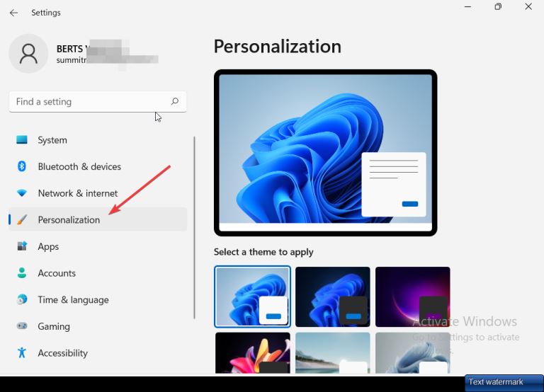Go to Network & internet settings
Viewport: 544px width, 392px height.
[98, 193]
